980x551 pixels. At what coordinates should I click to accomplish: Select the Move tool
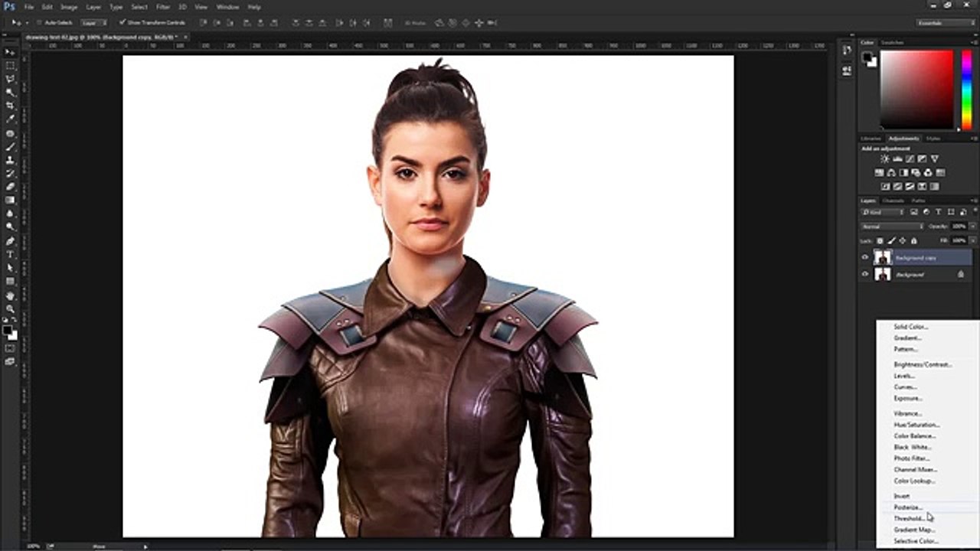(x=10, y=52)
